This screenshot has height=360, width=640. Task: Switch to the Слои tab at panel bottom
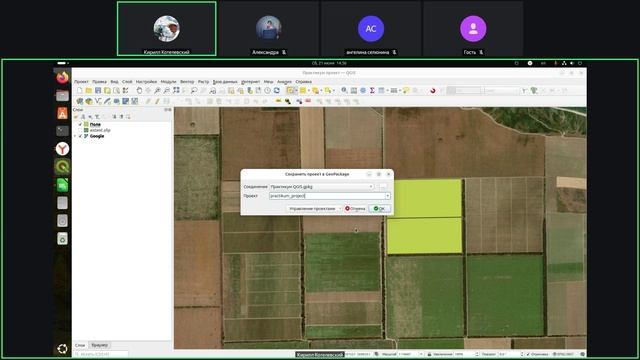pyautogui.click(x=80, y=345)
